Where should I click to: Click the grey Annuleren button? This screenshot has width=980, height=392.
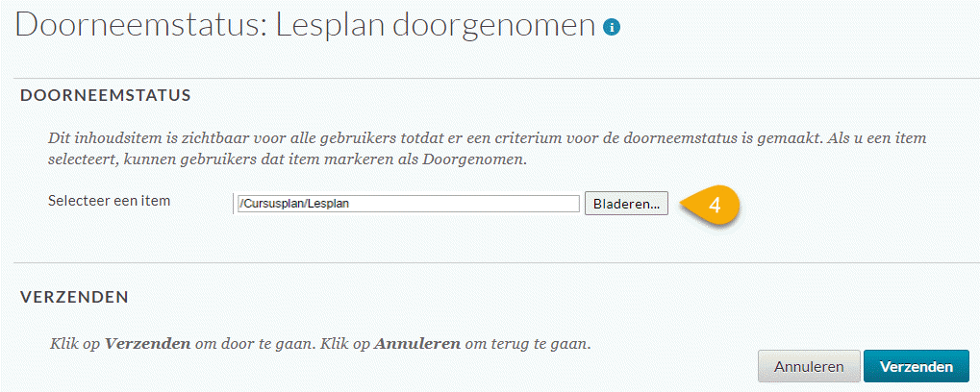point(809,366)
